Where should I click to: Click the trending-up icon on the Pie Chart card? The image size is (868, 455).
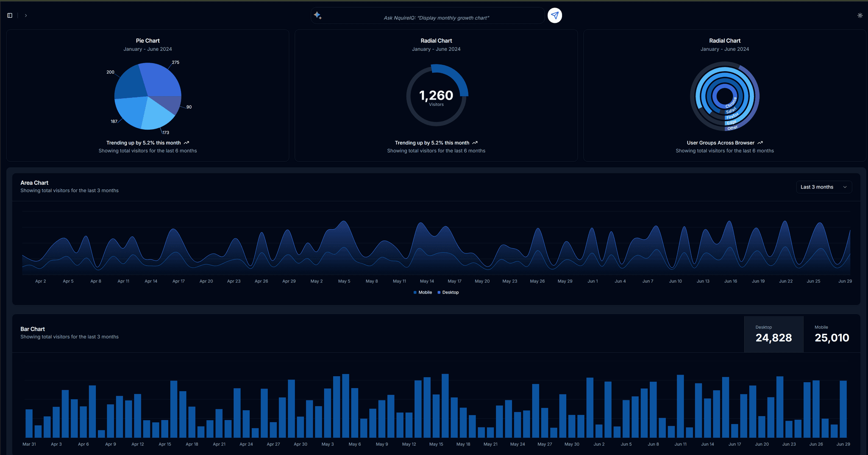[x=187, y=143]
